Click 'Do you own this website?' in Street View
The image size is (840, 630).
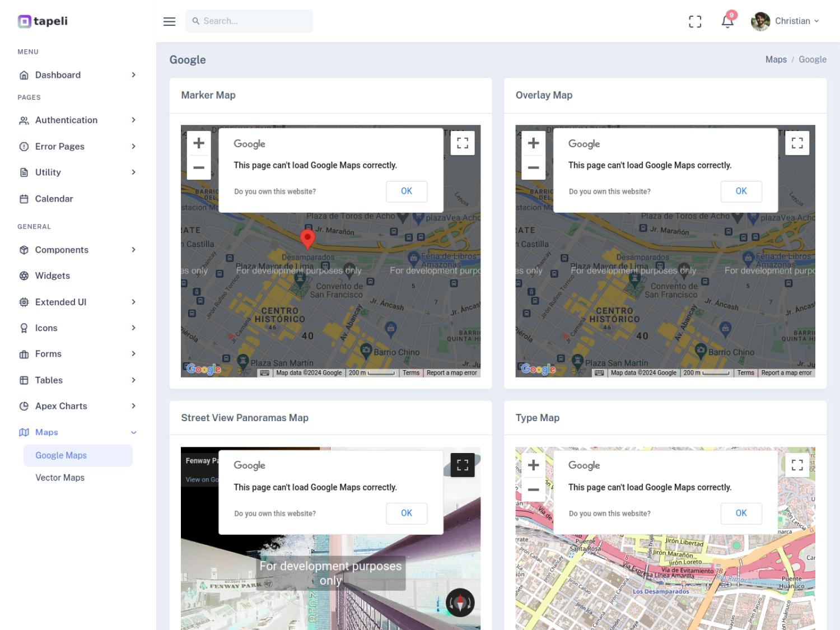[275, 514]
